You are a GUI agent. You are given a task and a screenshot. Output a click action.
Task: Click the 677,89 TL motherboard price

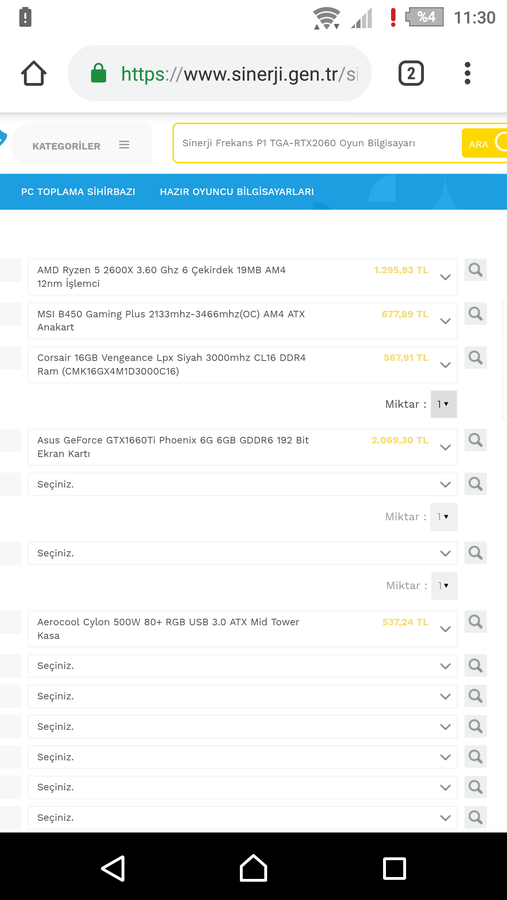[x=405, y=314]
